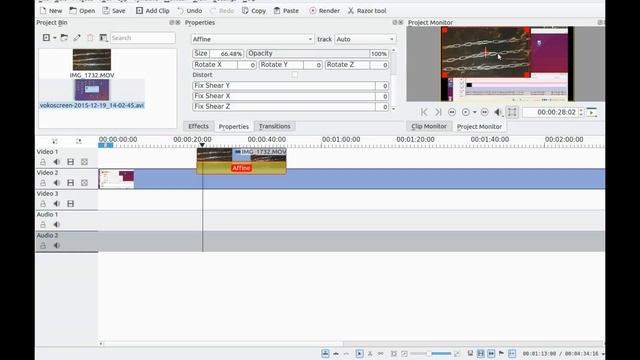Click the play button in Project Monitor

coord(465,112)
